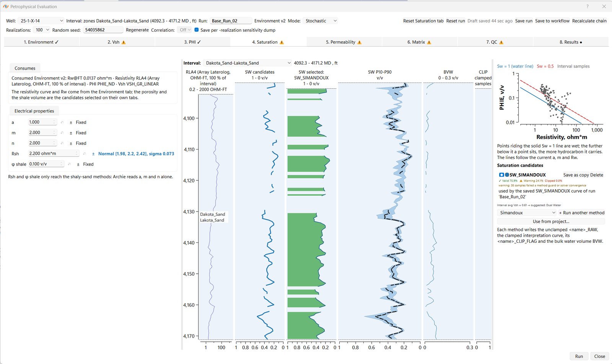This screenshot has height=364, width=612.
Task: Open the Correlation dropdown set to Off
Action: click(185, 30)
